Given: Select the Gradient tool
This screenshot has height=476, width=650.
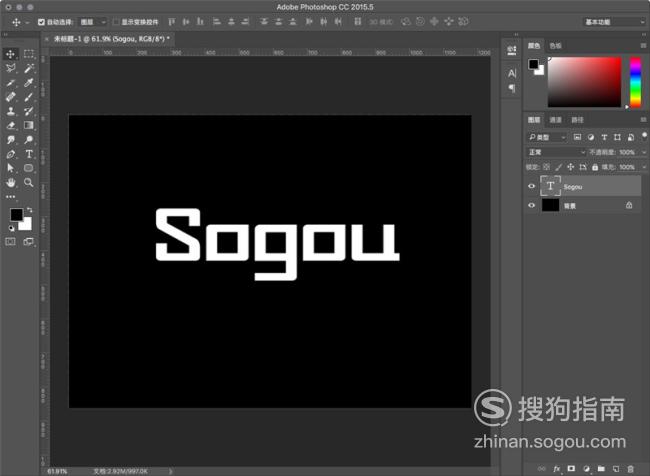Looking at the screenshot, I should [29, 125].
